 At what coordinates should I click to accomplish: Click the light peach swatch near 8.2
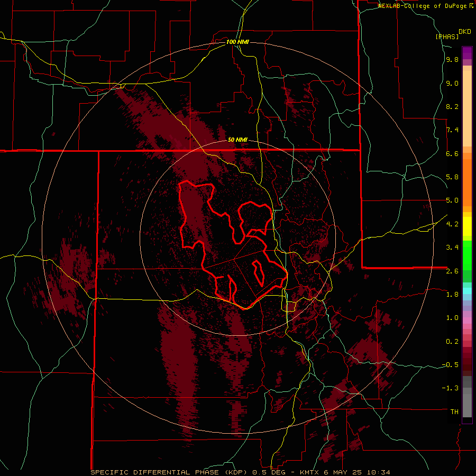[x=467, y=108]
